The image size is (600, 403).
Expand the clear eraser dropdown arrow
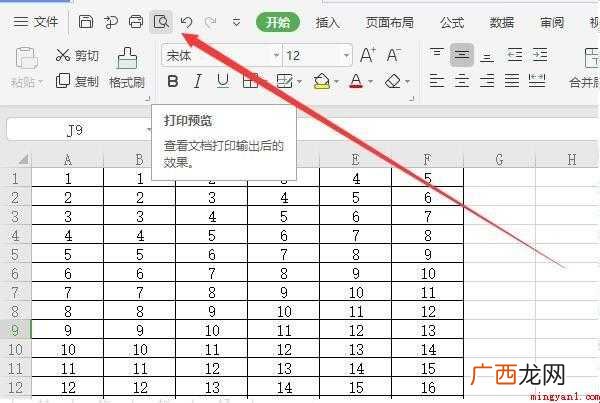pos(407,82)
